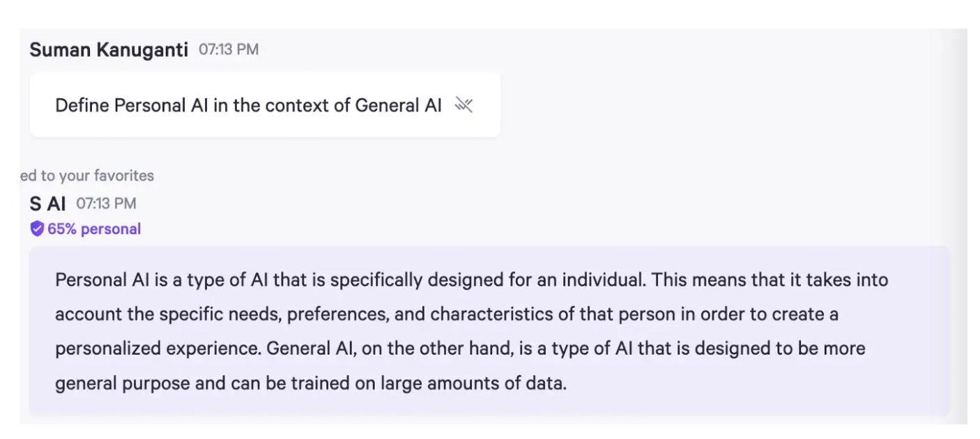This screenshot has width=980, height=439.
Task: Select the "Define Personal AI" message bubble
Action: pos(265,105)
